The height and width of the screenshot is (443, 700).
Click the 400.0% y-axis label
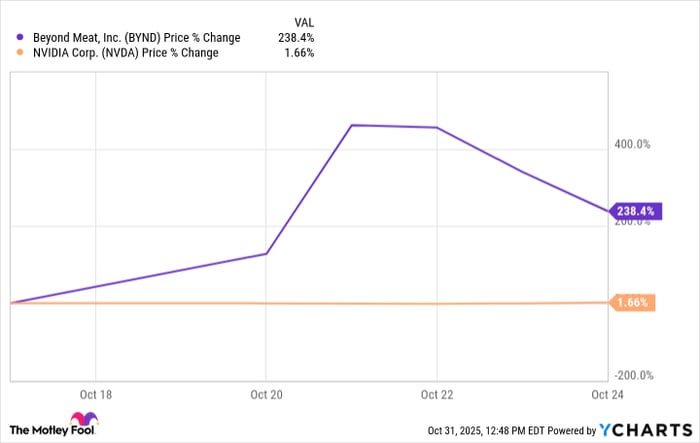click(x=632, y=144)
